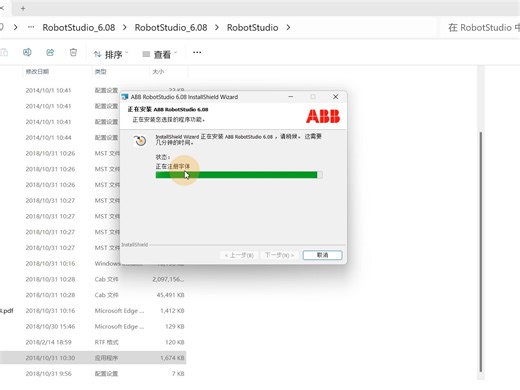Select the date 2018/10/30 15:46
Image resolution: width=520 pixels, height=390 pixels.
coord(50,326)
